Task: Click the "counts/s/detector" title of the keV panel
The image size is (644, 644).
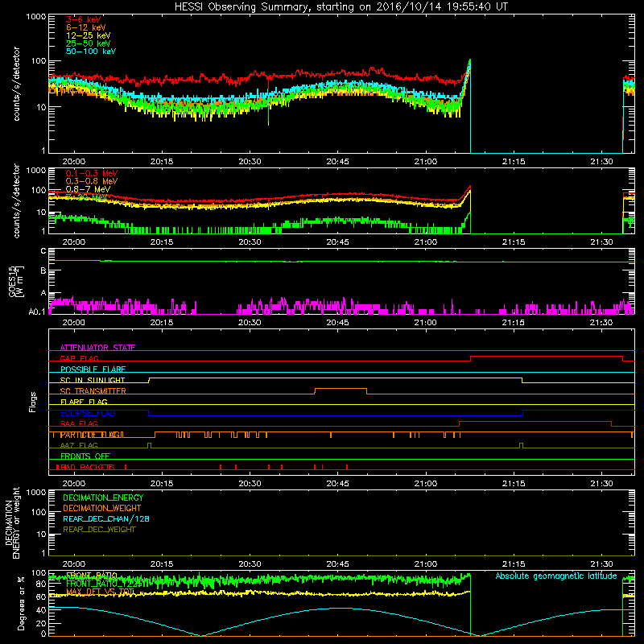Action: [x=16, y=84]
